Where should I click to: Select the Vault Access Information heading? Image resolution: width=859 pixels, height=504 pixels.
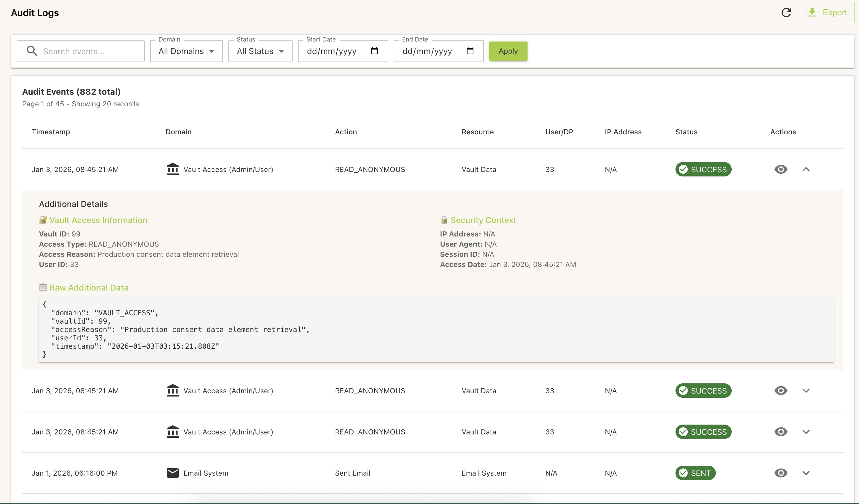click(x=98, y=220)
